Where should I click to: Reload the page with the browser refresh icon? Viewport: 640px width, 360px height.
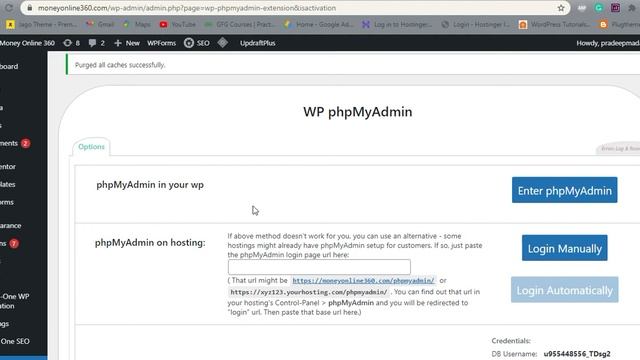click(x=9, y=8)
